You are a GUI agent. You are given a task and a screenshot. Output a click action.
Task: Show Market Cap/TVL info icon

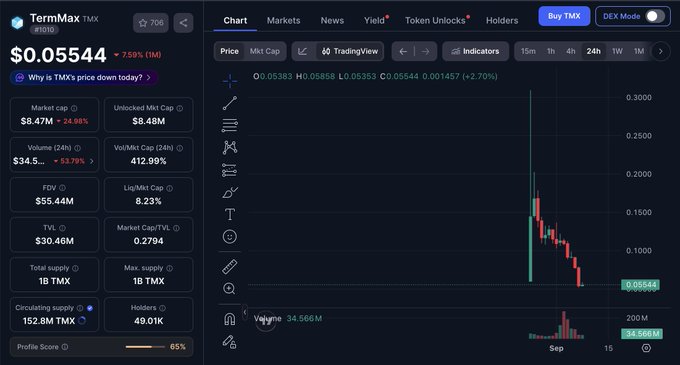tap(177, 228)
